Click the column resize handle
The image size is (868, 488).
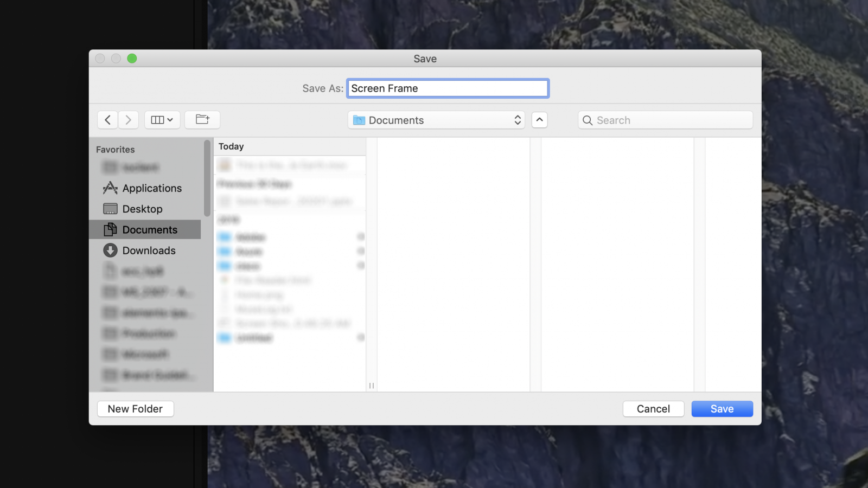pos(372,386)
